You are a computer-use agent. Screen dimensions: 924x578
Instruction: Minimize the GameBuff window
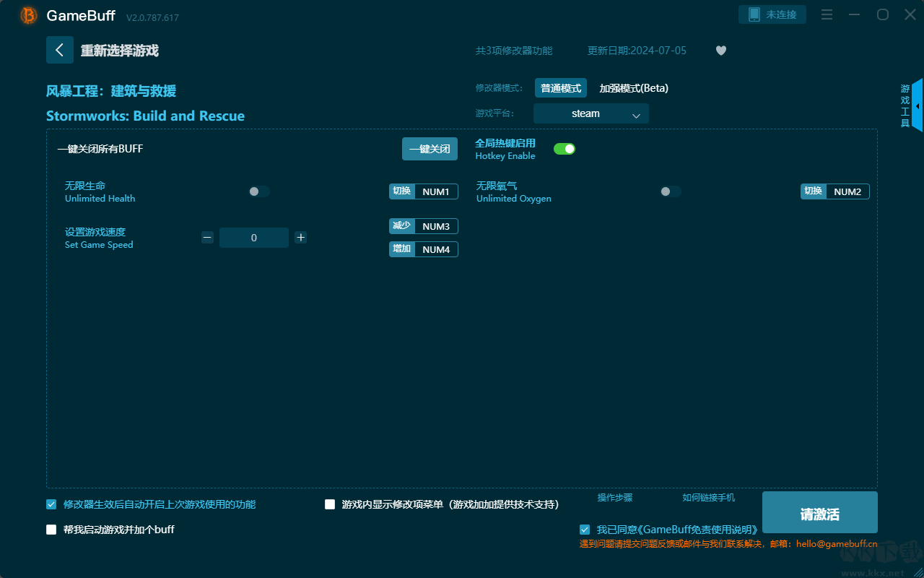point(855,14)
